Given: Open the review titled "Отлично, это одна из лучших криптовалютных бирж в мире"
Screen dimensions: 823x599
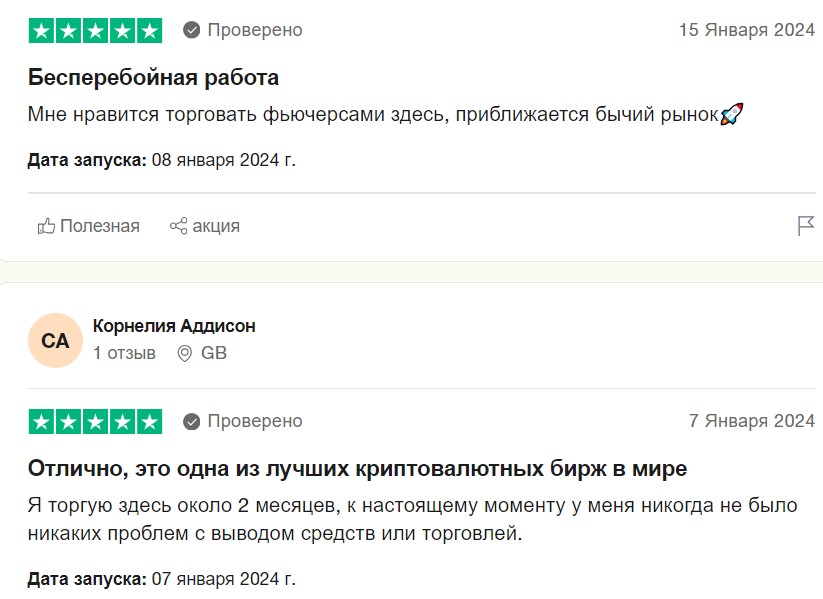Looking at the screenshot, I should (x=357, y=468).
